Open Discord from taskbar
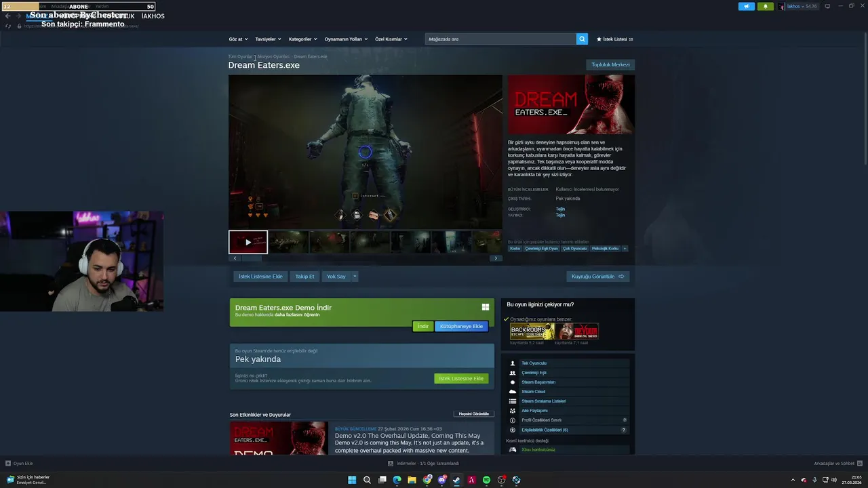 [x=441, y=480]
